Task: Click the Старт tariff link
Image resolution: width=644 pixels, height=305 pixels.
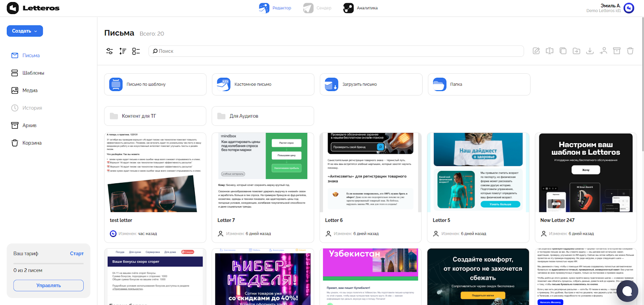Action: (x=76, y=253)
